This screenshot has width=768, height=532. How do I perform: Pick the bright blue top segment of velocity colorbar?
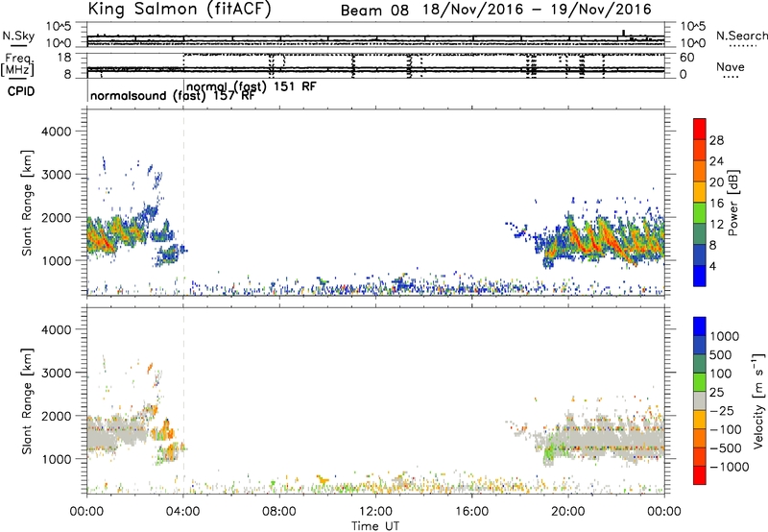click(x=700, y=326)
